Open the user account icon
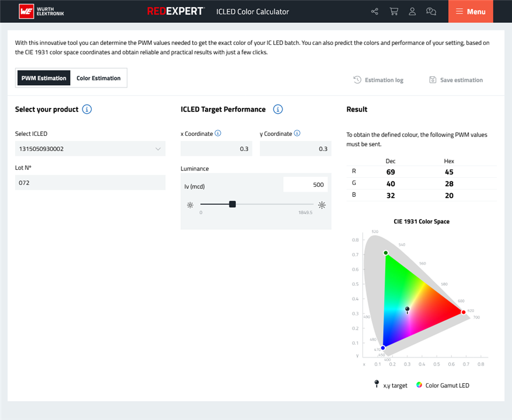 (x=412, y=12)
